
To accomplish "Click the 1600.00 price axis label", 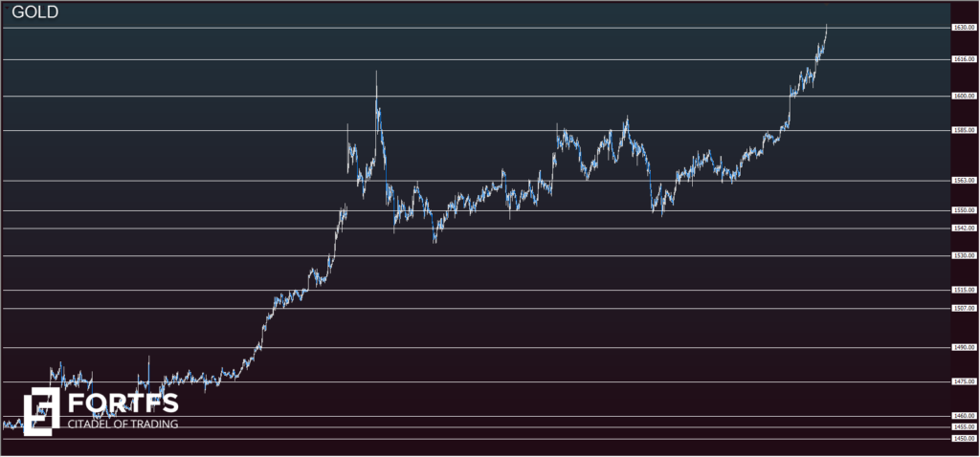I will point(963,96).
